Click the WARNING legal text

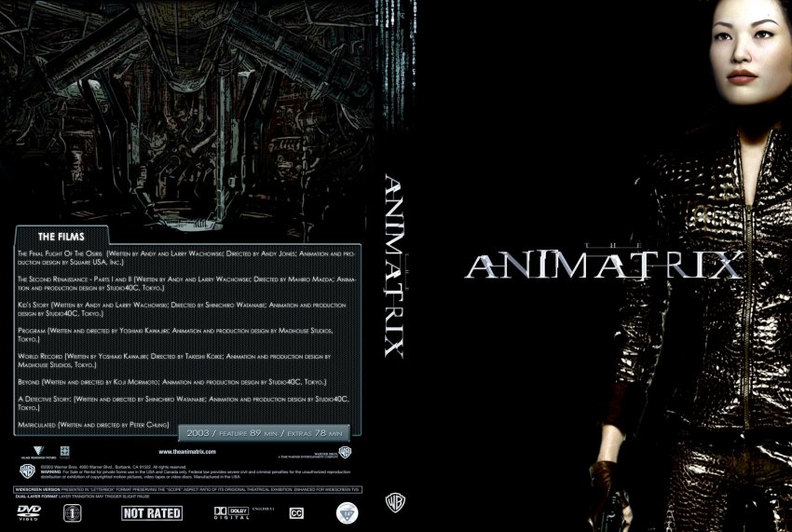coord(195,474)
